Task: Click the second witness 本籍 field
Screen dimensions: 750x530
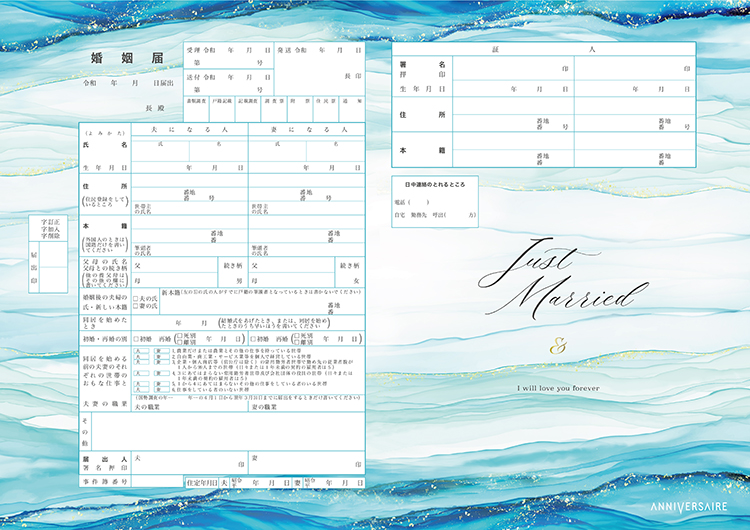Action: [635, 150]
